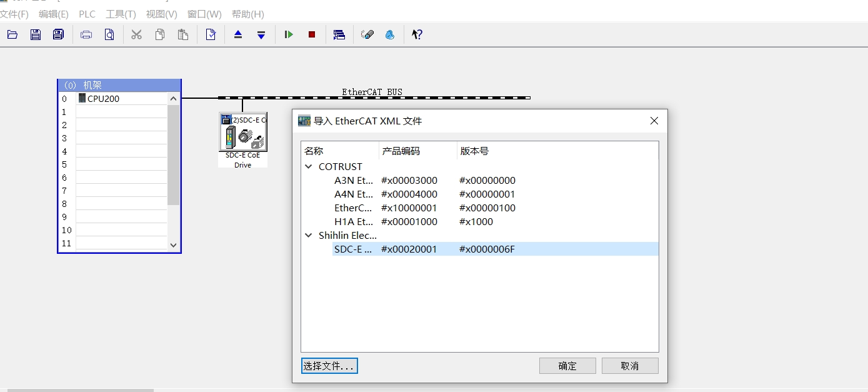Open the PLC menu

point(87,14)
